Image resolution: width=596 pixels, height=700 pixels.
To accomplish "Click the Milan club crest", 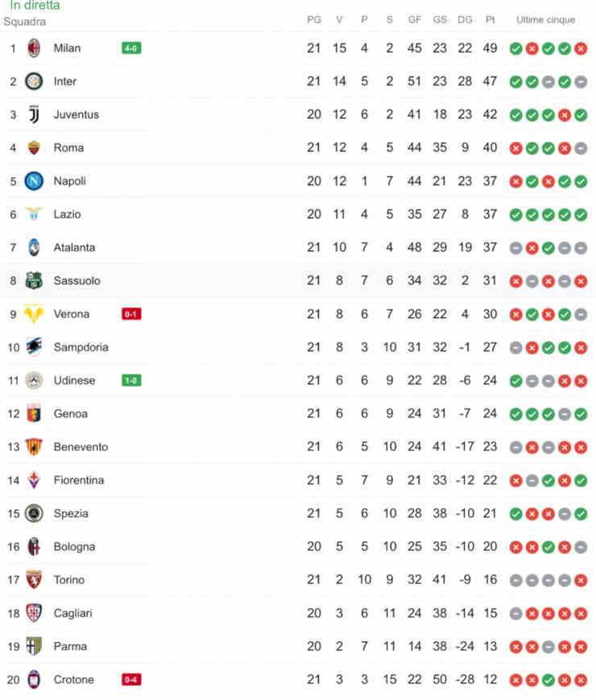I will pyautogui.click(x=35, y=48).
